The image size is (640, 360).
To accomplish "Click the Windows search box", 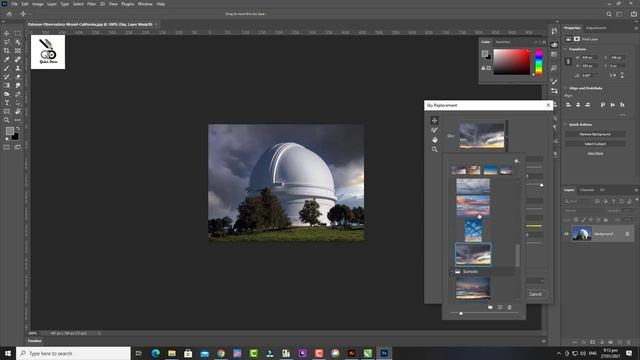I will click(73, 353).
